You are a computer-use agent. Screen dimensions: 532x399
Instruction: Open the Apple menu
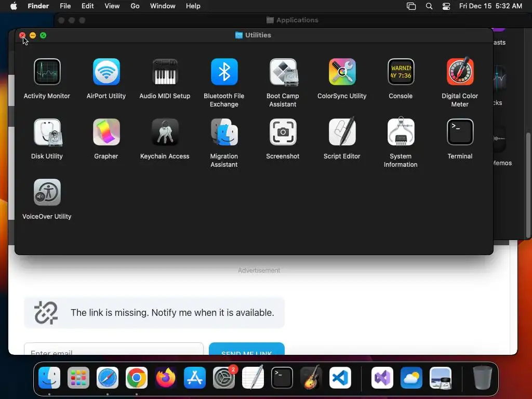[x=14, y=6]
